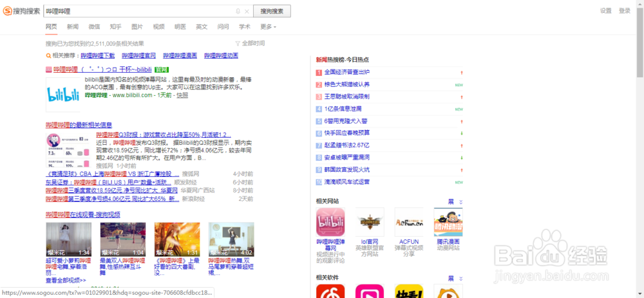Open the orange cartoon app icon under 相关软件
Viewport: 644px width, 298px height.
tap(448, 291)
